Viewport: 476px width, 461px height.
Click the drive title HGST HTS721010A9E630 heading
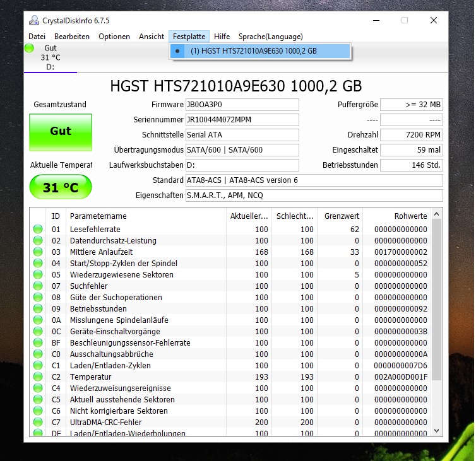click(x=236, y=86)
